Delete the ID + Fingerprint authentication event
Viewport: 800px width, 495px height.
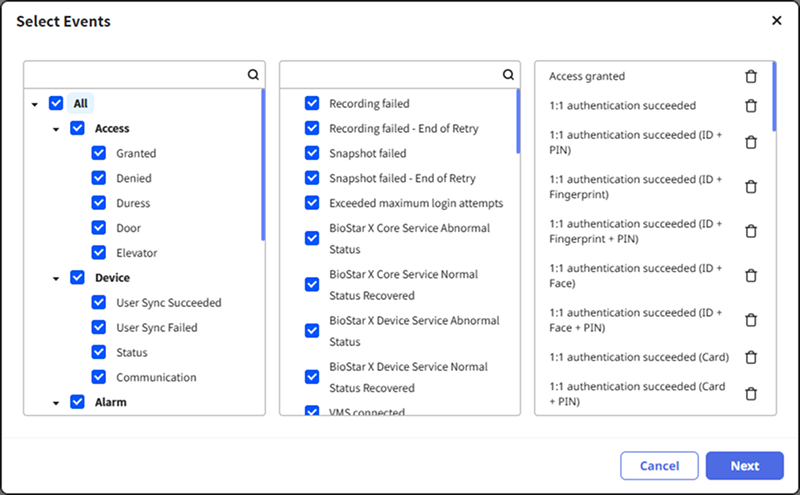pyautogui.click(x=751, y=187)
